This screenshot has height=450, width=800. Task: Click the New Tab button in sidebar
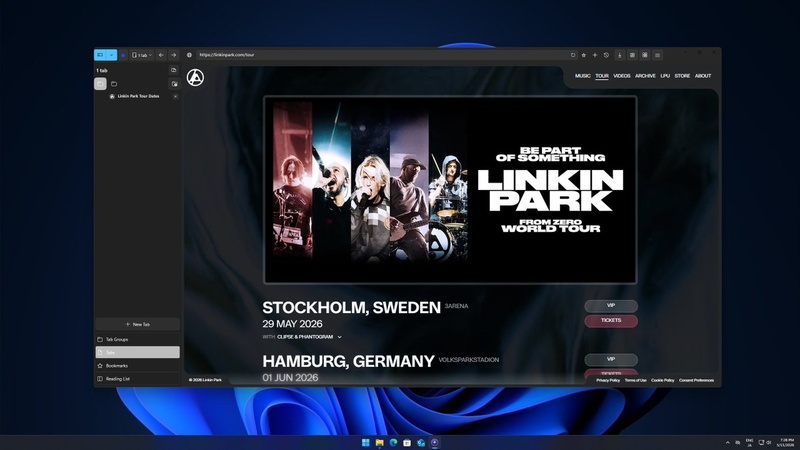tap(138, 324)
